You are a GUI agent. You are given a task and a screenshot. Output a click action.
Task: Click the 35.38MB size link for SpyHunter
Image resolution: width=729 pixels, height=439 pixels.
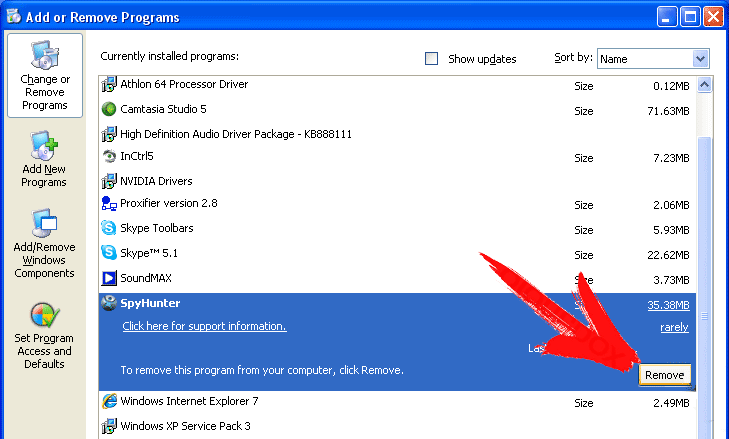tap(668, 305)
